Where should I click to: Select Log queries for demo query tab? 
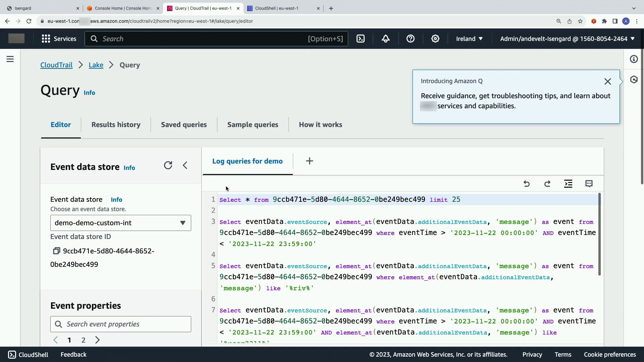[x=248, y=161]
